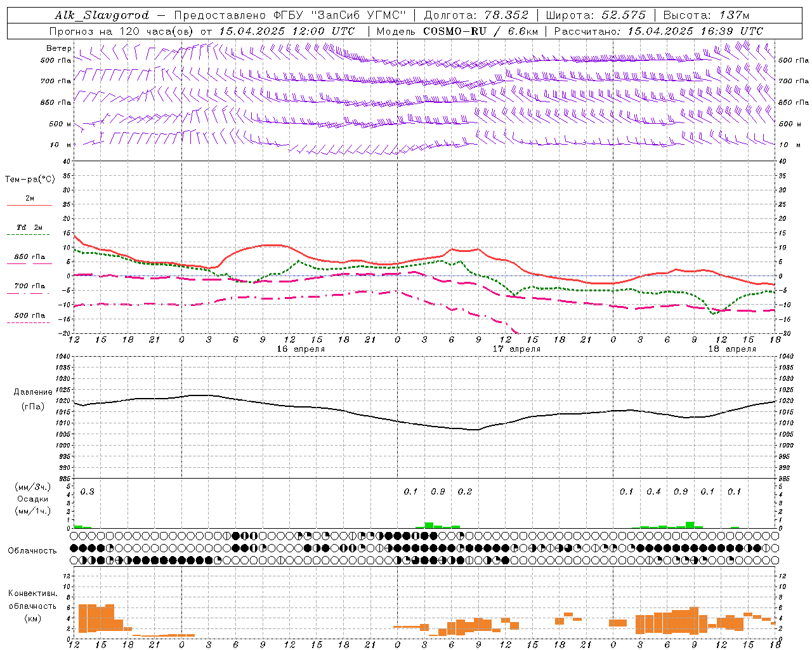
Task: Click the model name COSMO-RU / 6.6км
Action: pos(480,31)
